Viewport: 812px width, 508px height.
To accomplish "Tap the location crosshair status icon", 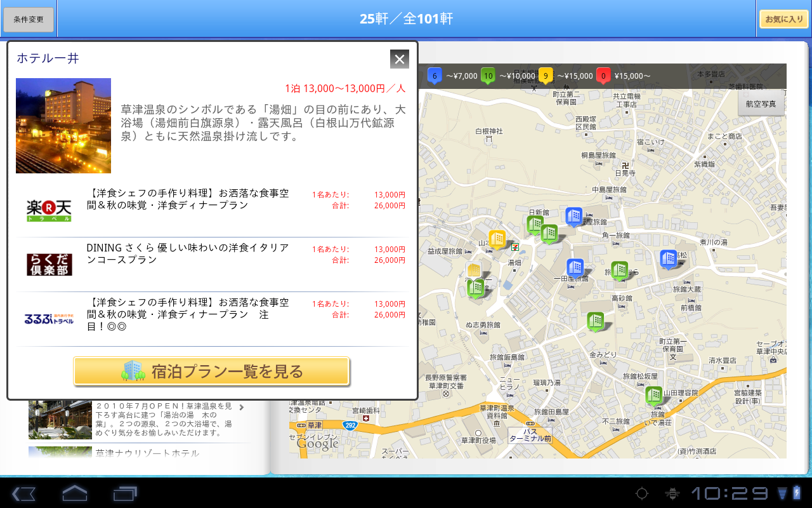I will pos(642,493).
